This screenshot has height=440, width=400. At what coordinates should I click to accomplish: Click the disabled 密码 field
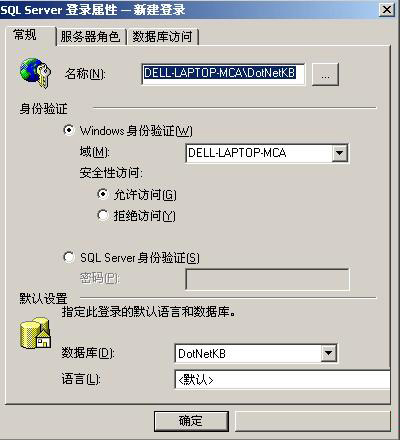267,279
